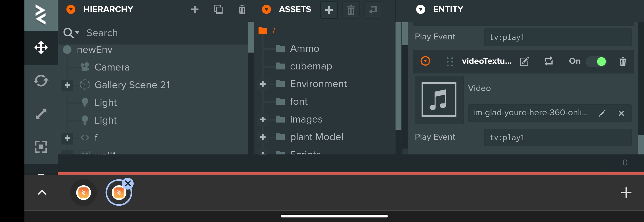Edit the videoTexture script
This screenshot has height=222, width=644.
pos(524,61)
